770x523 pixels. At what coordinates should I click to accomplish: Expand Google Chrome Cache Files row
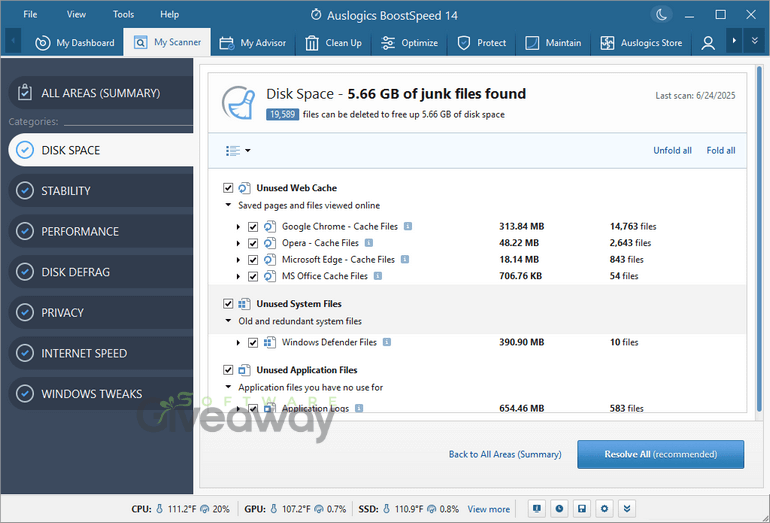(238, 227)
